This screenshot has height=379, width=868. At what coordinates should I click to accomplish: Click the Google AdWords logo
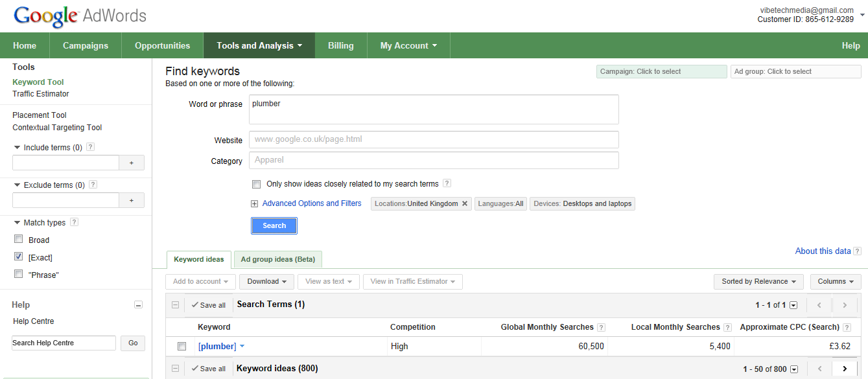pos(80,16)
